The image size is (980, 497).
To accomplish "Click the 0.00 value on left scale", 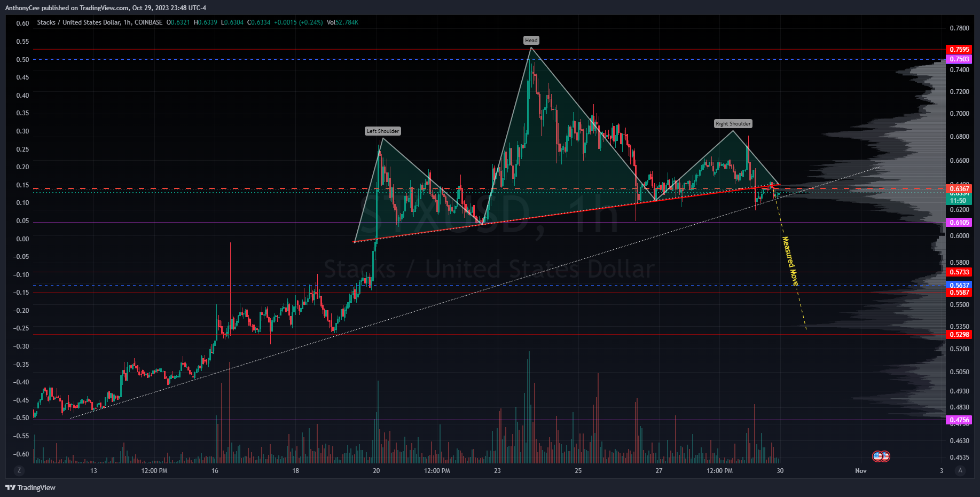I will pos(22,239).
